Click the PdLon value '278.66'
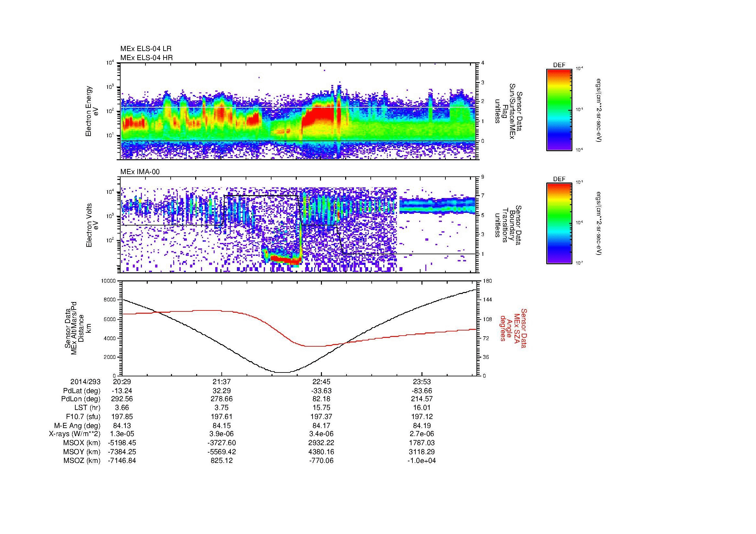Screen dimensions: 756x534 point(222,399)
